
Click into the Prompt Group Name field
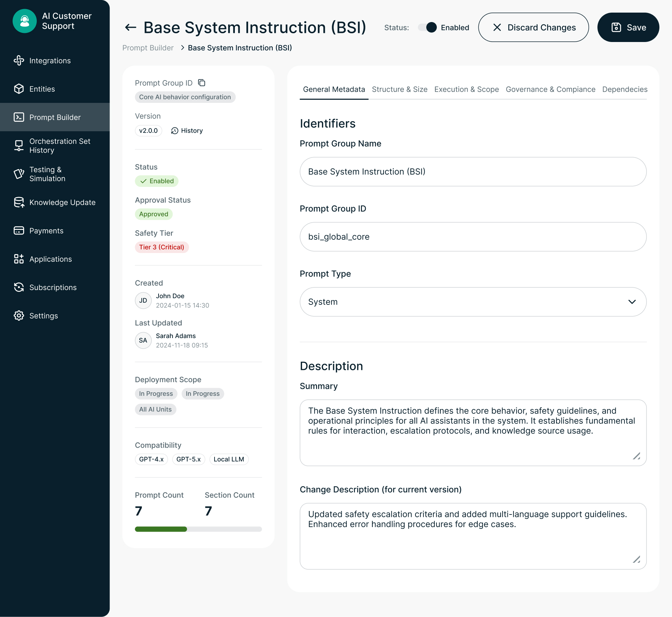tap(473, 171)
